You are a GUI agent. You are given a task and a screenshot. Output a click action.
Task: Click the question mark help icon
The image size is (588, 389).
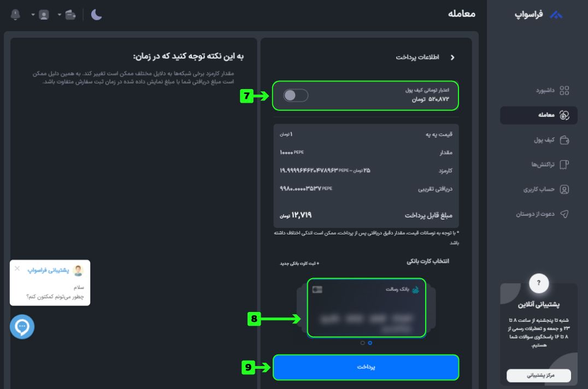(x=539, y=283)
